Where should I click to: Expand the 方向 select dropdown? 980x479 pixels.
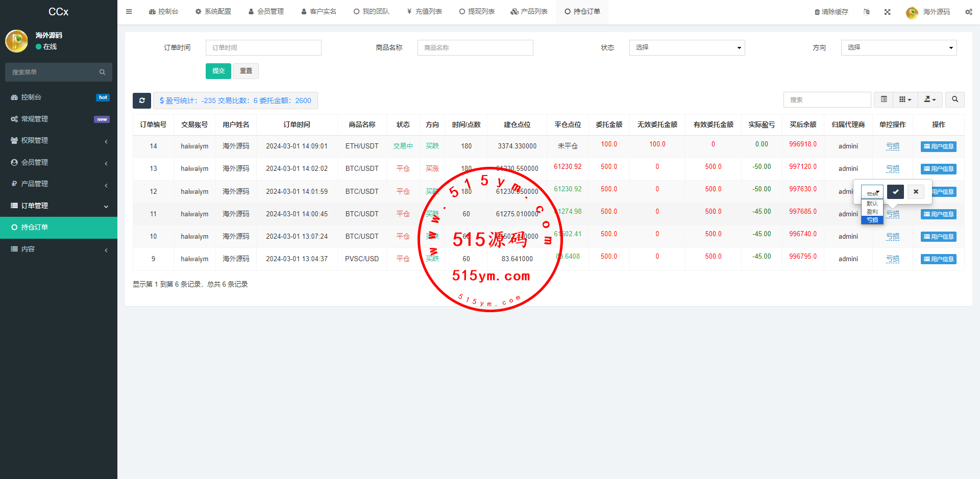[x=898, y=47]
